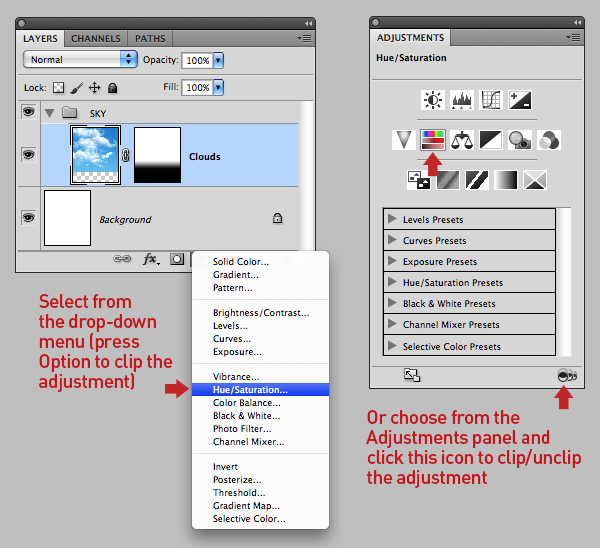The width and height of the screenshot is (600, 548).
Task: Toggle lock all padlock icon
Action: [x=112, y=88]
